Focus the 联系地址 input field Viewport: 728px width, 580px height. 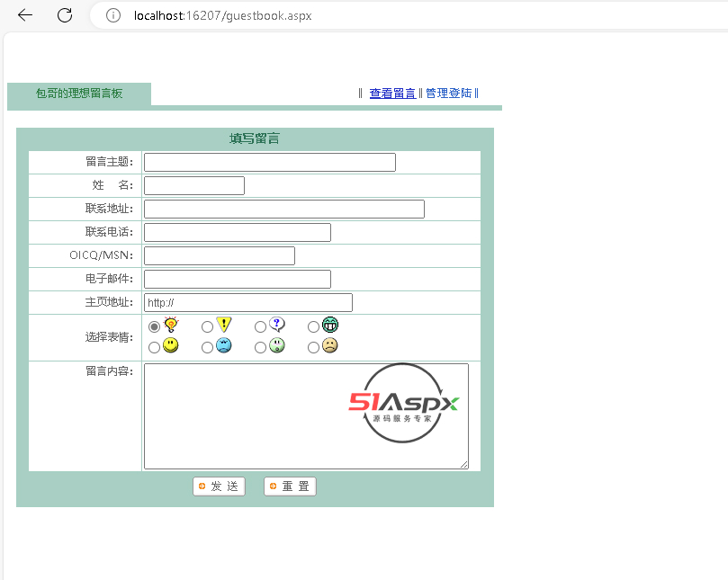(284, 209)
